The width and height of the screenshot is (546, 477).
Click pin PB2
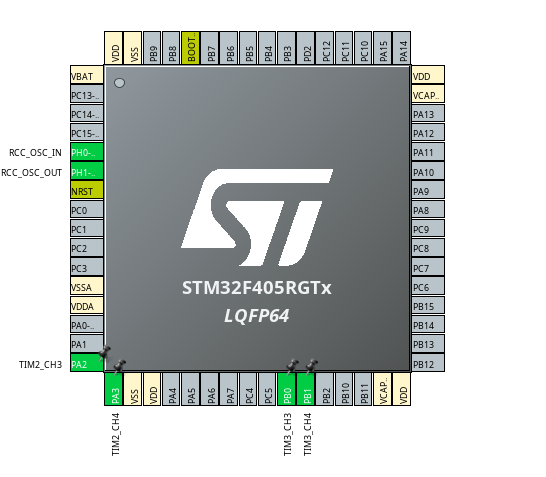tap(325, 389)
